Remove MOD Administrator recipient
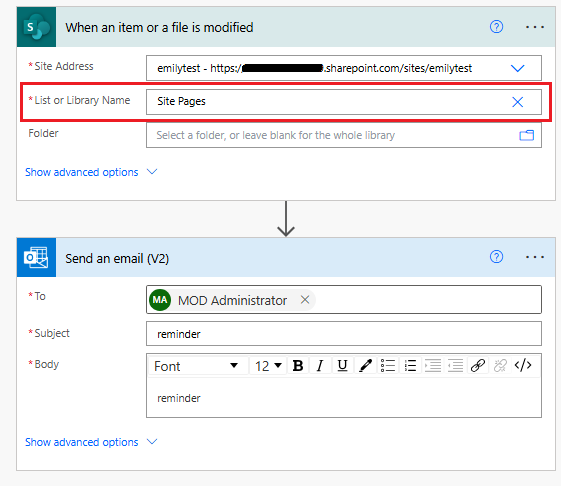This screenshot has width=561, height=486. click(305, 300)
